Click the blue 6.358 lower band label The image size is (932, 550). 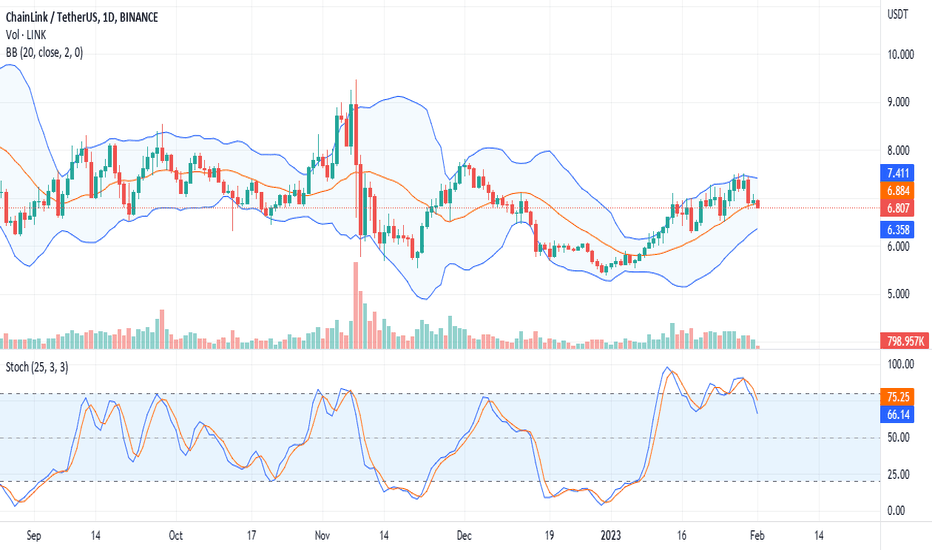[898, 230]
